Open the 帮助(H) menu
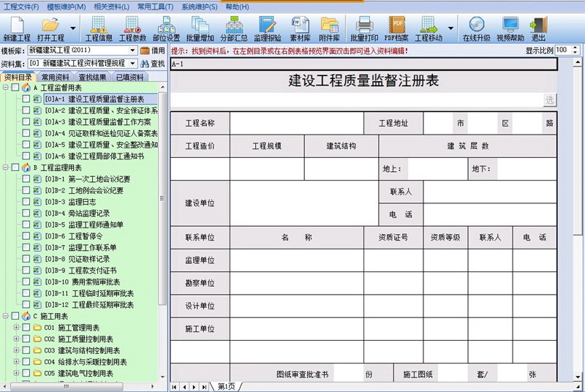 [x=237, y=7]
